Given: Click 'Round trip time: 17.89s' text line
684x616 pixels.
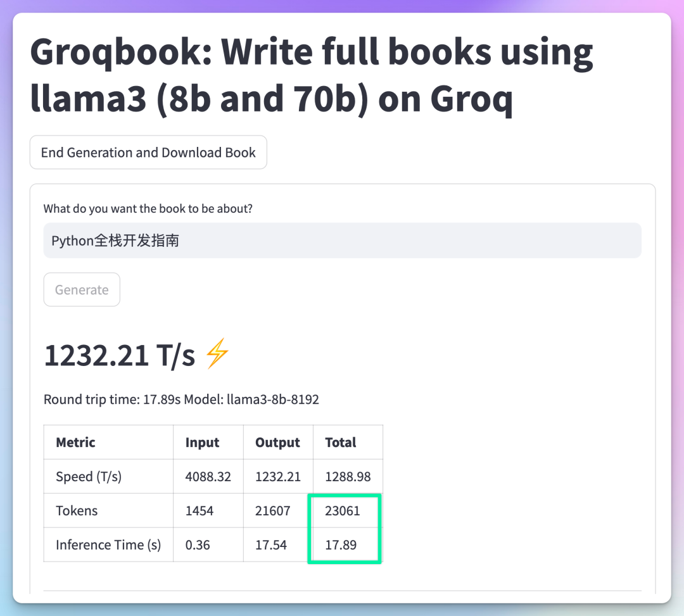Looking at the screenshot, I should pyautogui.click(x=182, y=399).
